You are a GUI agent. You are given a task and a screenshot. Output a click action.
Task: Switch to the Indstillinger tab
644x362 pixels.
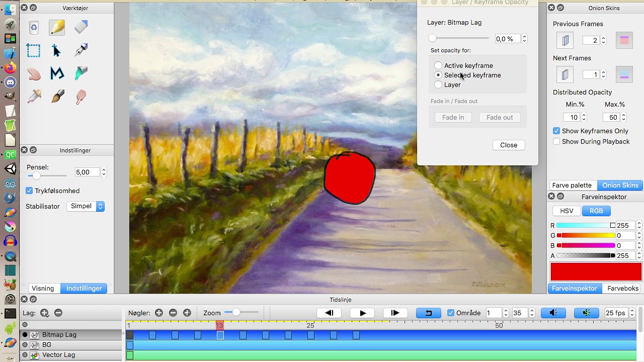coord(84,288)
